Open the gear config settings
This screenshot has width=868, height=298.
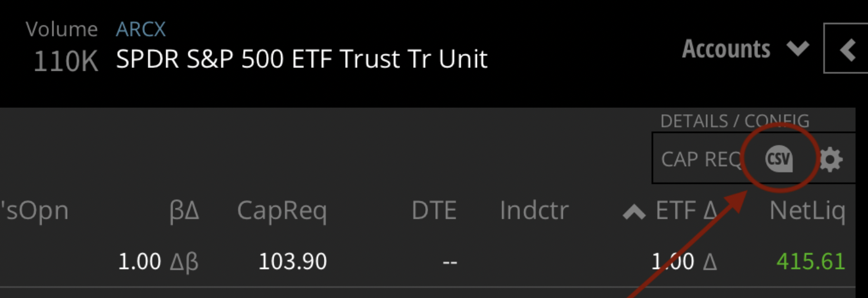(830, 160)
